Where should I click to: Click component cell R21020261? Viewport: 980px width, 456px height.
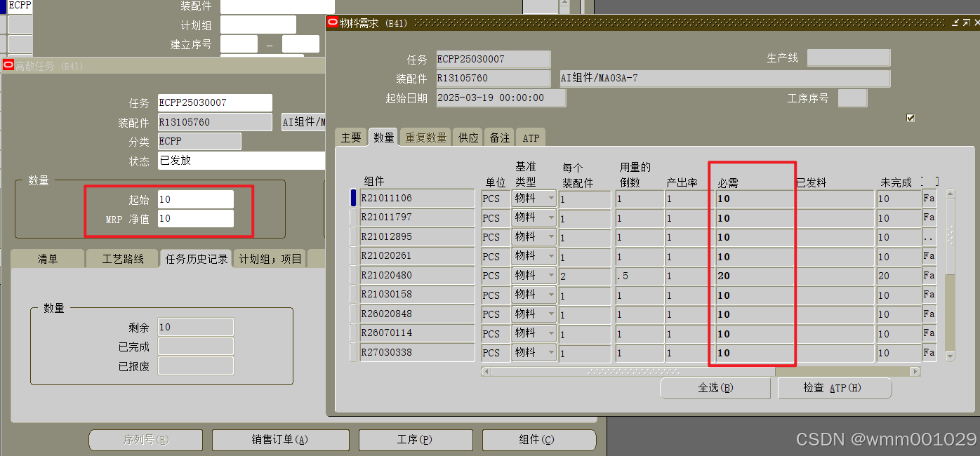(x=418, y=257)
